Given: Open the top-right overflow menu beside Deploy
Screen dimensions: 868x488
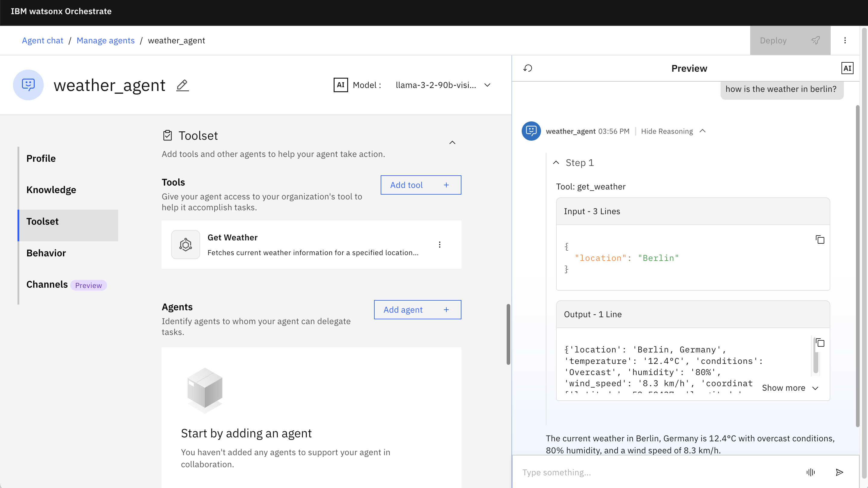Looking at the screenshot, I should click(x=845, y=40).
